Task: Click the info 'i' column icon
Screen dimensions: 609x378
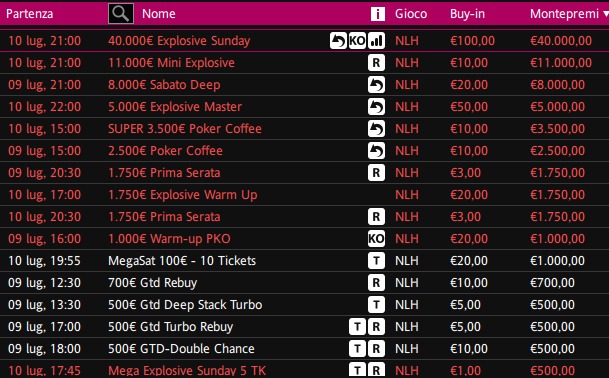Action: (378, 14)
